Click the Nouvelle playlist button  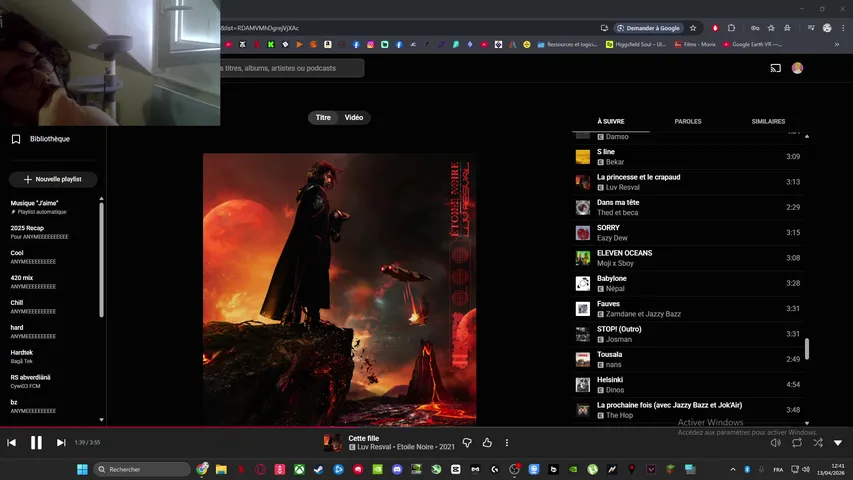click(x=53, y=179)
